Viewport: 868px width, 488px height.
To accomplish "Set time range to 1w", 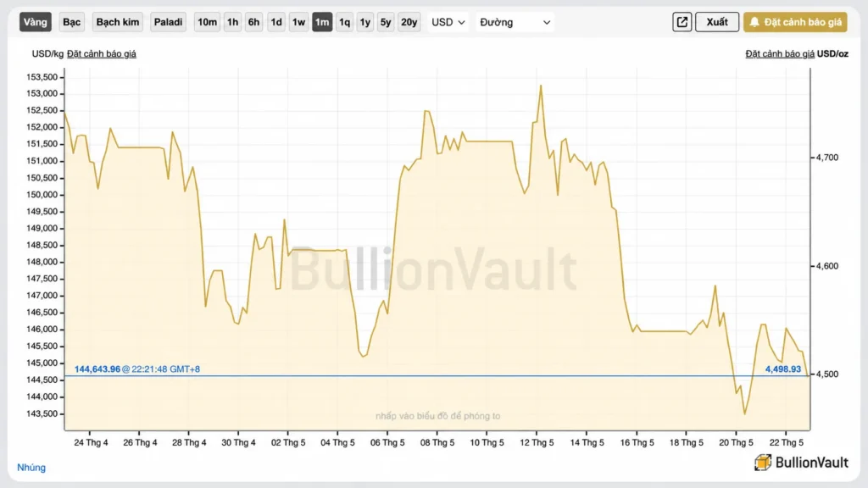I will [x=298, y=22].
